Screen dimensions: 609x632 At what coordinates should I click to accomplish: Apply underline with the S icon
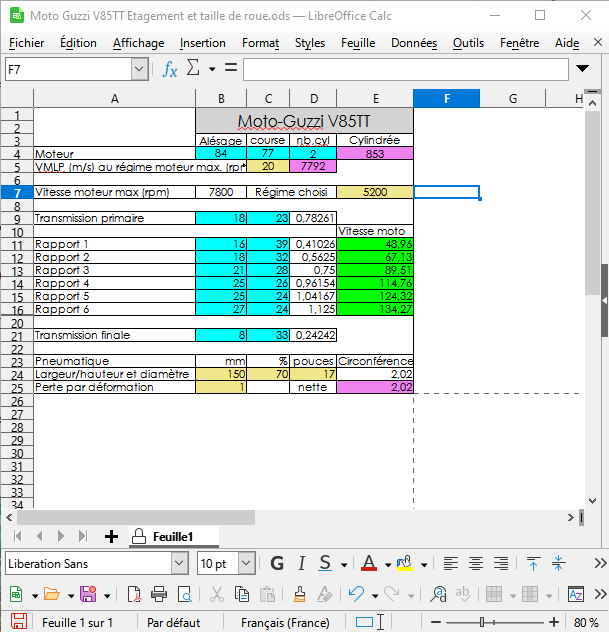pos(325,563)
